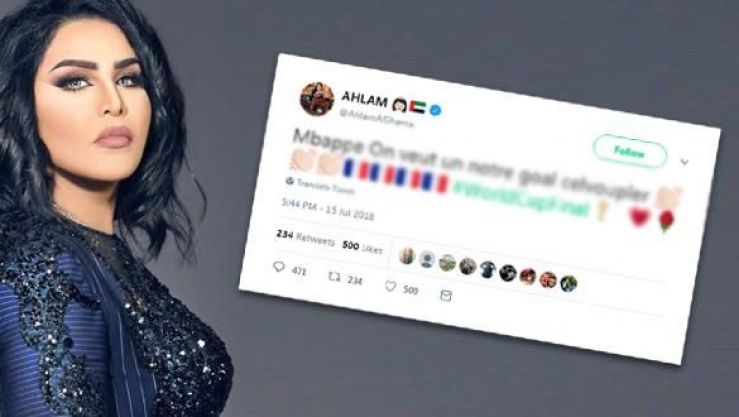View the 234 Retweets list
The image size is (739, 417).
tap(305, 237)
